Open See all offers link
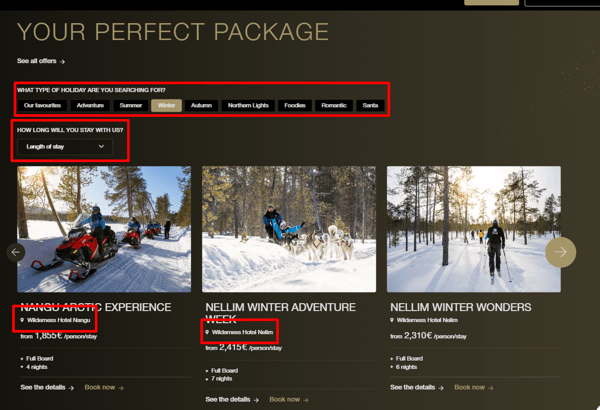Viewport: 600px width, 410px height. pos(41,61)
